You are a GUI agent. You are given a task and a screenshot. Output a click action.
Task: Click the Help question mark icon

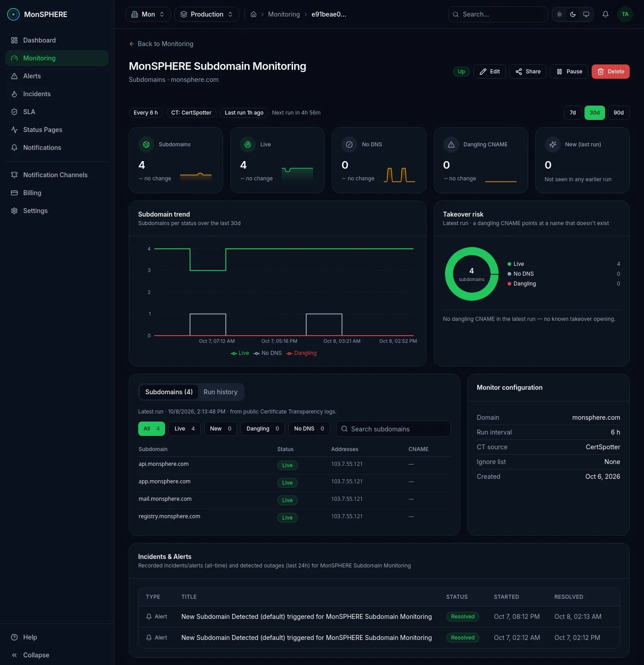click(x=14, y=637)
